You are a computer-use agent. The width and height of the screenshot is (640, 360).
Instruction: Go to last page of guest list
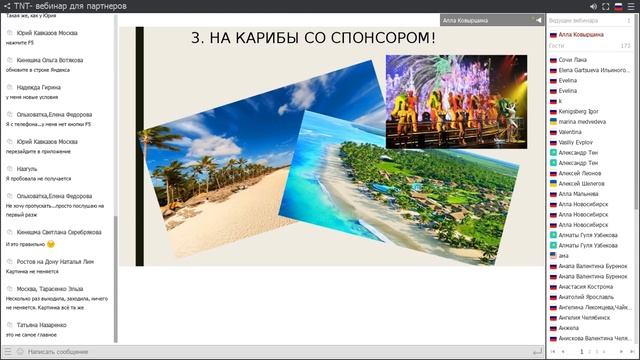[632, 351]
